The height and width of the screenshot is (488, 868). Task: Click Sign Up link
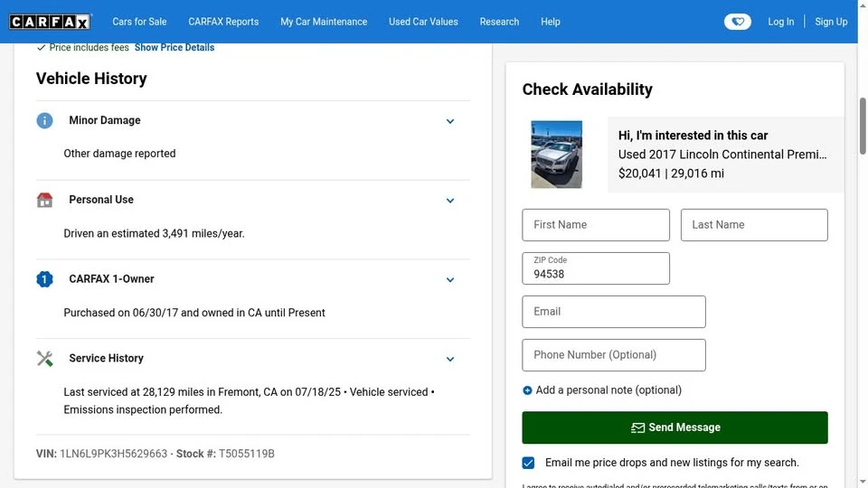pyautogui.click(x=831, y=22)
